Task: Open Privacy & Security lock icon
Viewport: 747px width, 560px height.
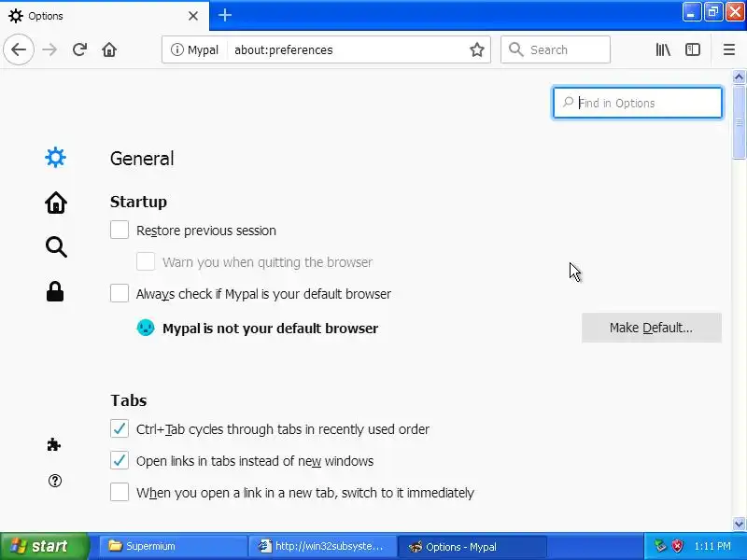Action: coord(55,291)
